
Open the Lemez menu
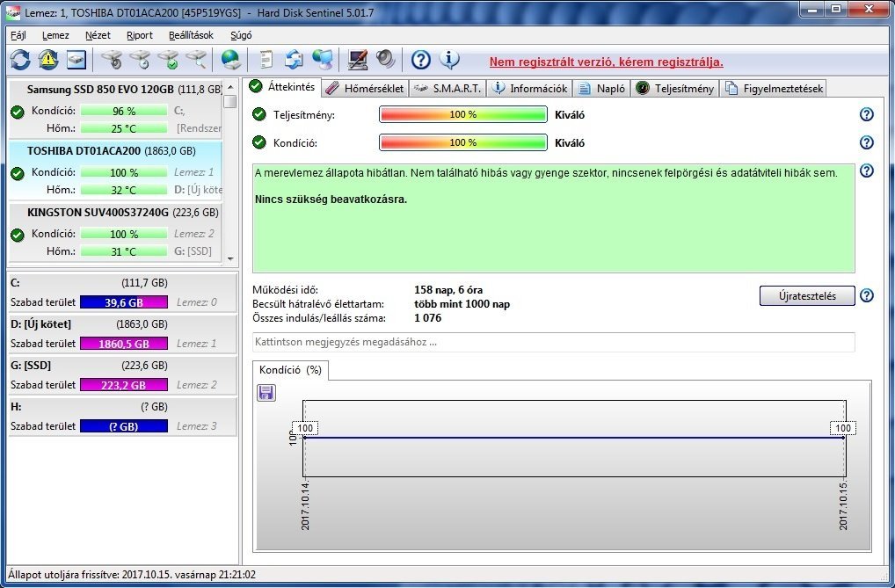coord(55,35)
